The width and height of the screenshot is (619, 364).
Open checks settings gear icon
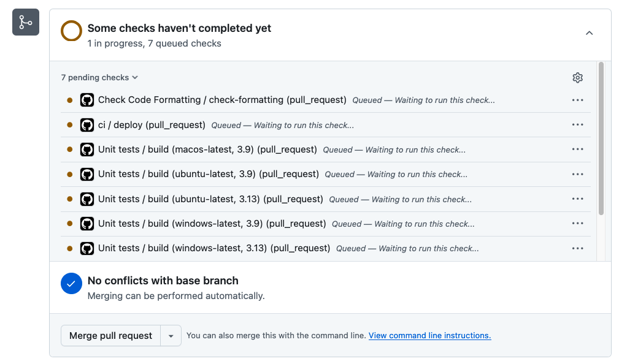pos(577,78)
